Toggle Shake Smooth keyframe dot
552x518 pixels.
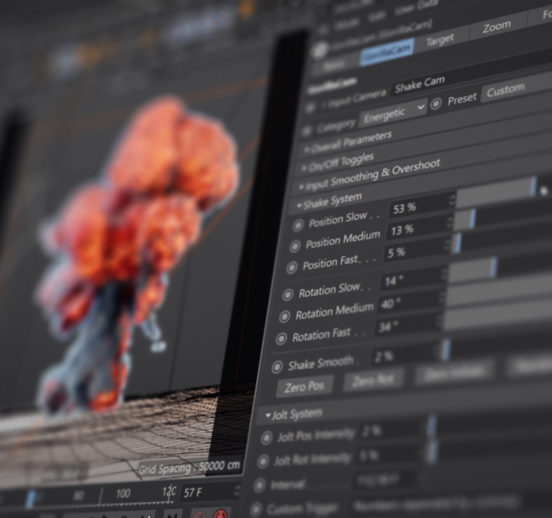(x=277, y=367)
